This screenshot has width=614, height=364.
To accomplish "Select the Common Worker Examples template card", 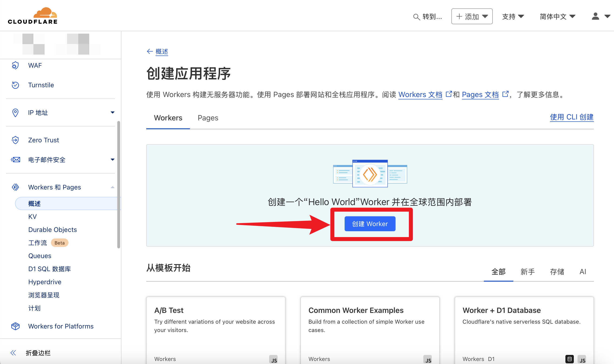I will [x=370, y=330].
